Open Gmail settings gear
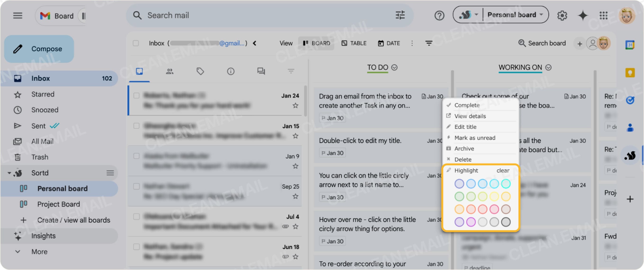 562,15
